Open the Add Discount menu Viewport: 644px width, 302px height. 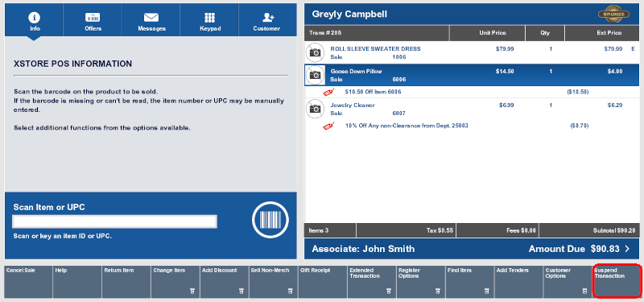pos(225,282)
